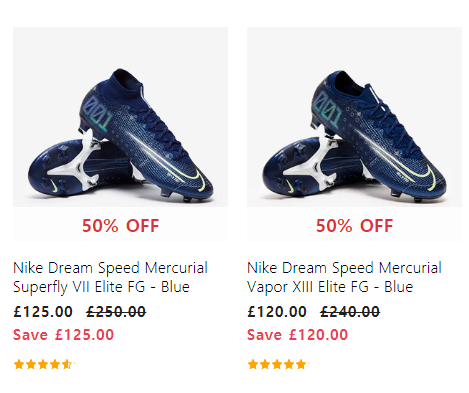Open the Superfly VII star rating reviews
This screenshot has width=469, height=393.
pos(43,364)
